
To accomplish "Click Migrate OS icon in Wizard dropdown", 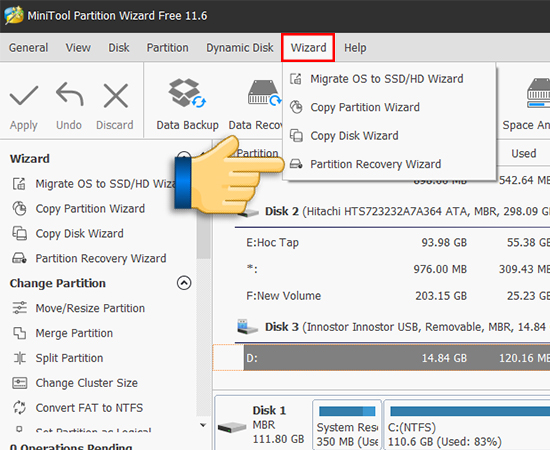I will pyautogui.click(x=296, y=79).
